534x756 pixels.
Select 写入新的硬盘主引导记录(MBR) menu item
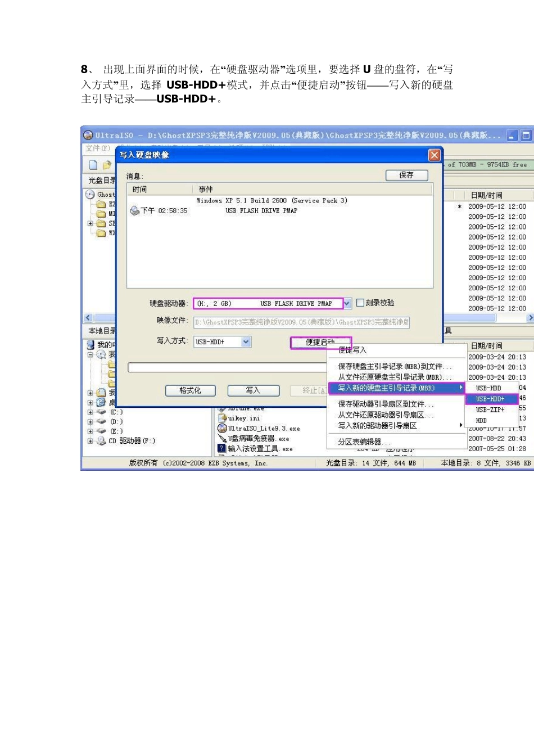pos(397,388)
